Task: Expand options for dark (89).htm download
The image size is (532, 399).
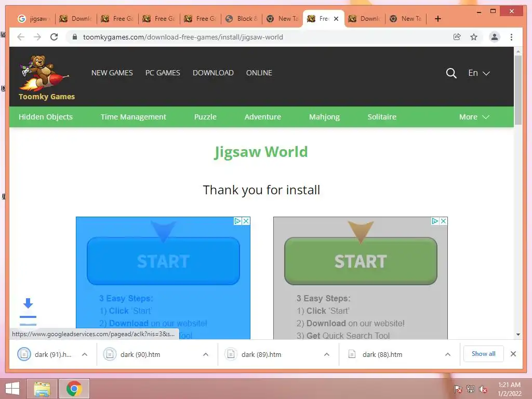Action: pyautogui.click(x=327, y=354)
